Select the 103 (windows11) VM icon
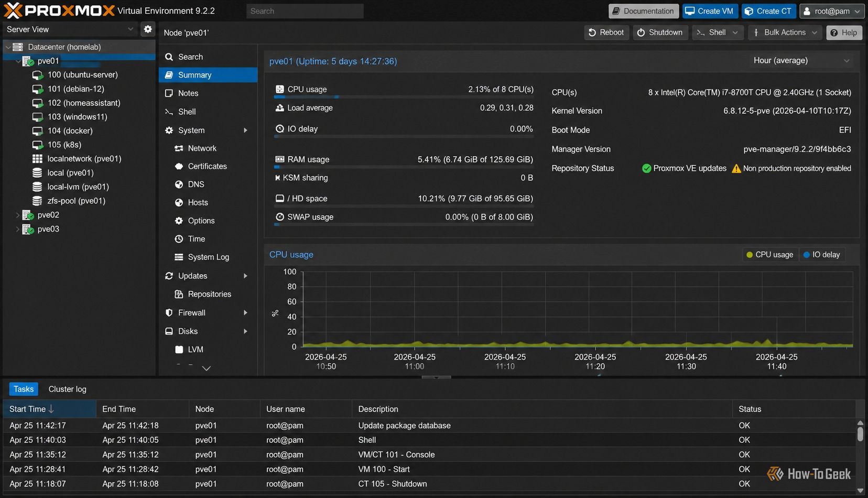The height and width of the screenshot is (498, 868). (x=38, y=117)
